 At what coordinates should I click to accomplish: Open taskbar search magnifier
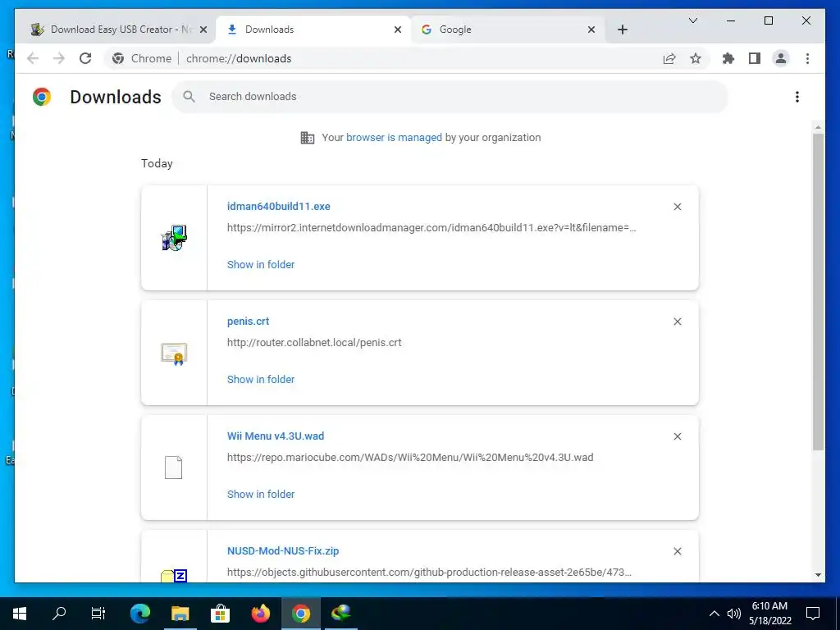pos(59,614)
